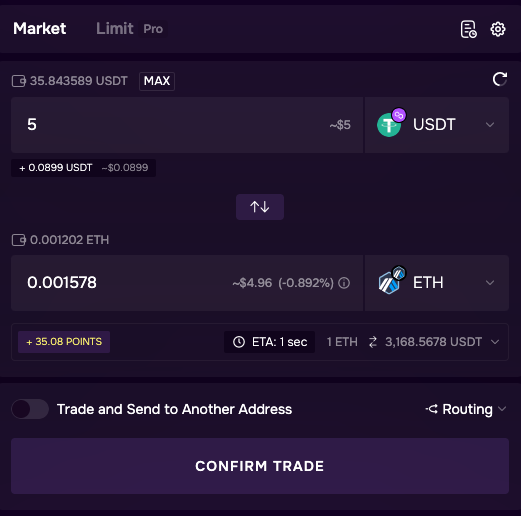Click the sell amount input field showing 5
The height and width of the screenshot is (516, 521).
(187, 125)
